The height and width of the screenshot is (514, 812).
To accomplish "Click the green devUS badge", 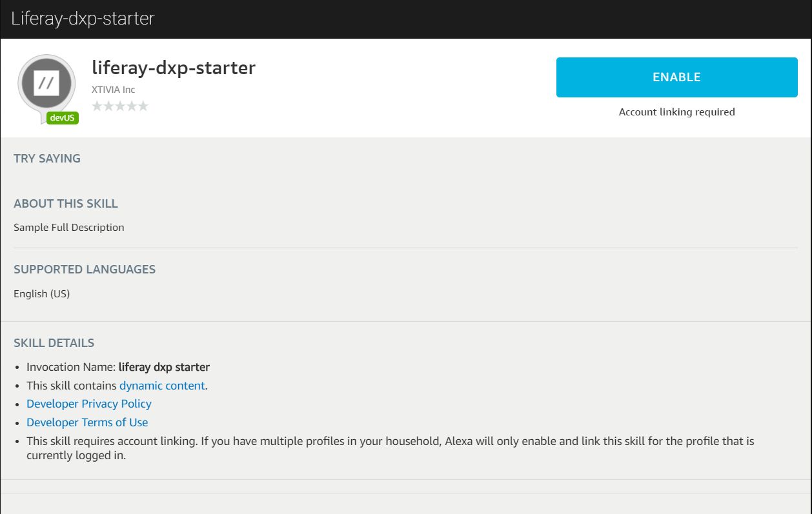I will click(x=63, y=118).
